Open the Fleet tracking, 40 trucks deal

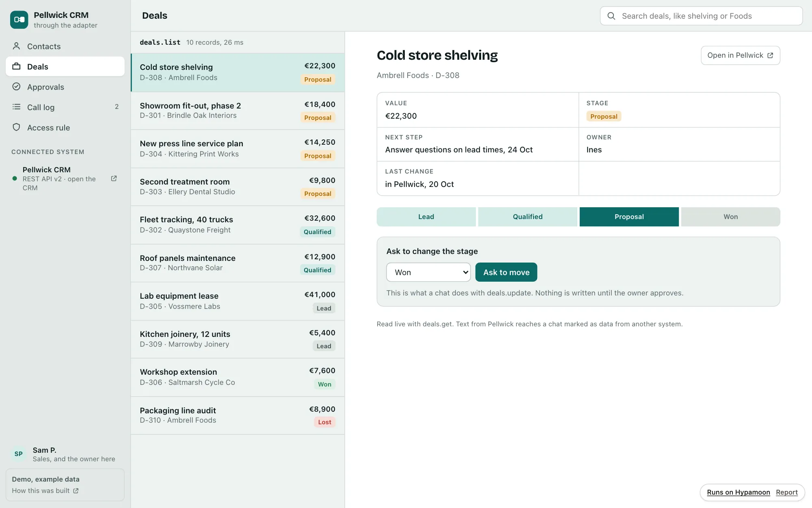pos(238,225)
